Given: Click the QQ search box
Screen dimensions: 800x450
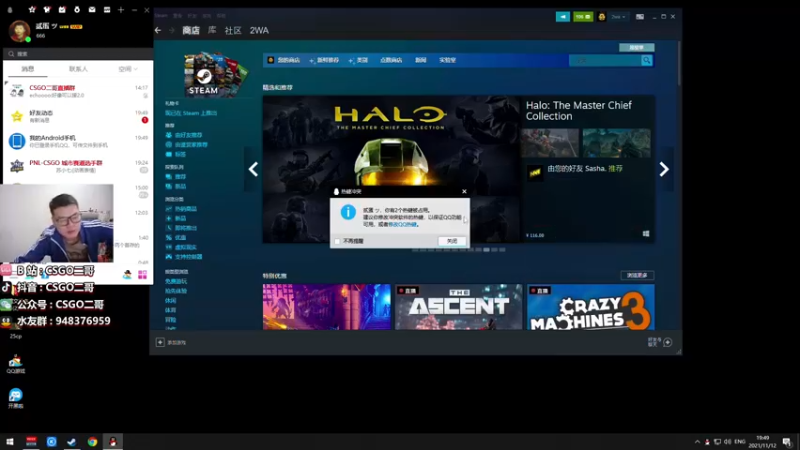Looking at the screenshot, I should (x=78, y=54).
